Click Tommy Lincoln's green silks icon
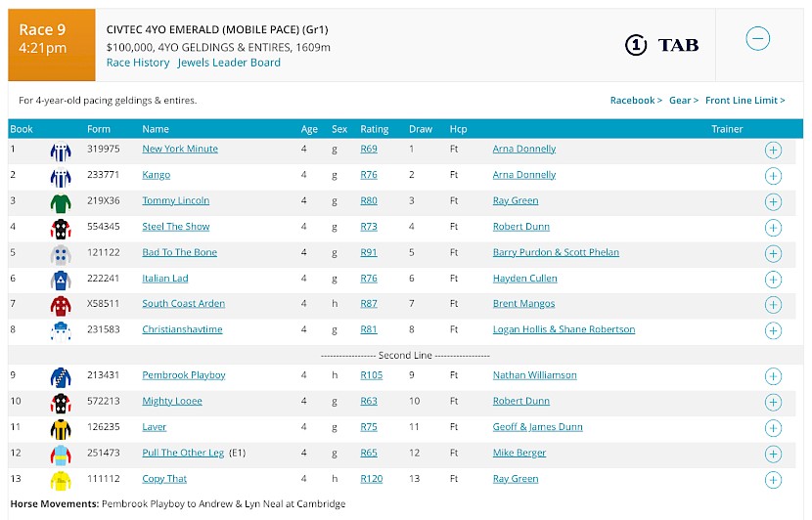 point(61,201)
